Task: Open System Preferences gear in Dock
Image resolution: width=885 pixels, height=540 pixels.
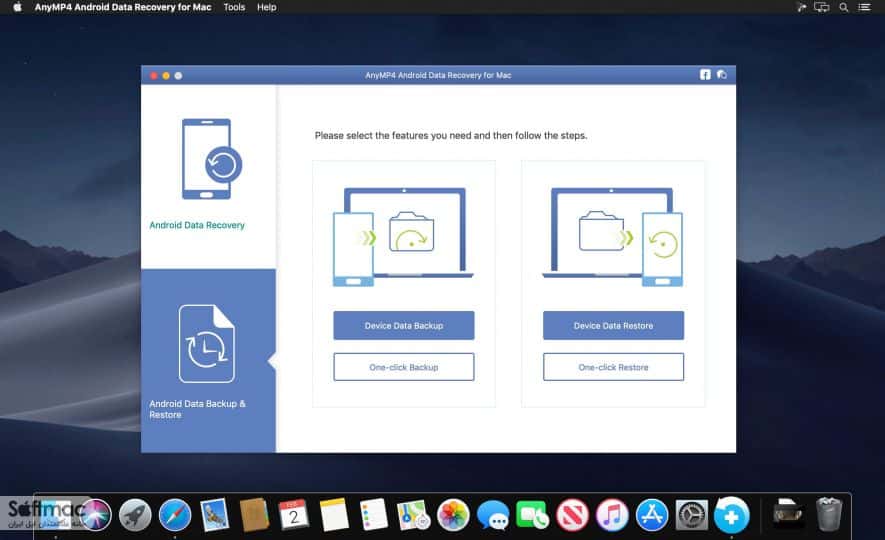Action: [x=692, y=515]
